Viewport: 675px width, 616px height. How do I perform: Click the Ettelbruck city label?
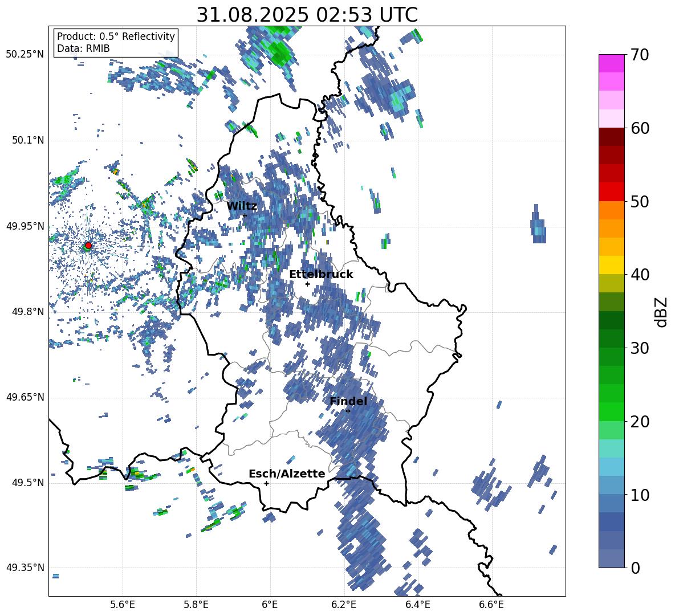point(321,275)
